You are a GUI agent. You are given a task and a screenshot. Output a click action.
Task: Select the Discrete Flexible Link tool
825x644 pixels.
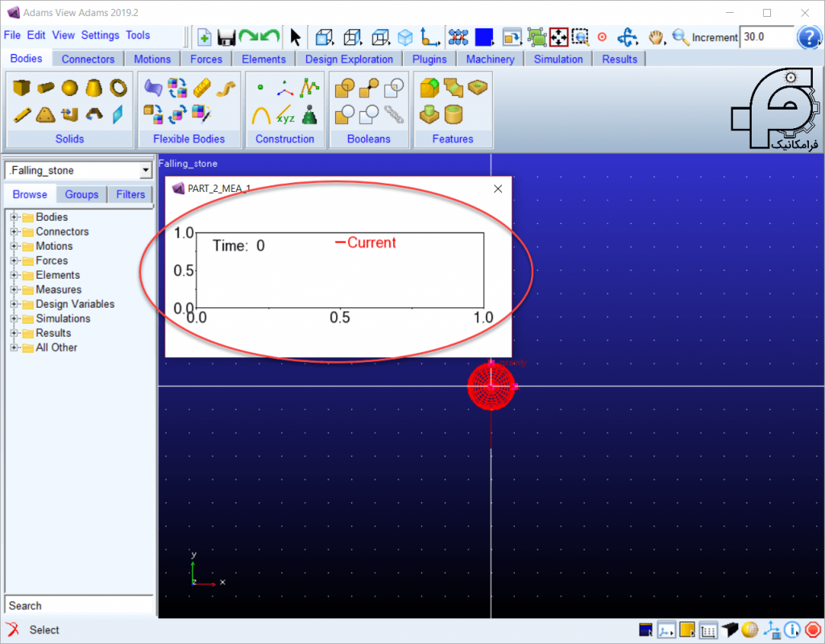coord(201,87)
